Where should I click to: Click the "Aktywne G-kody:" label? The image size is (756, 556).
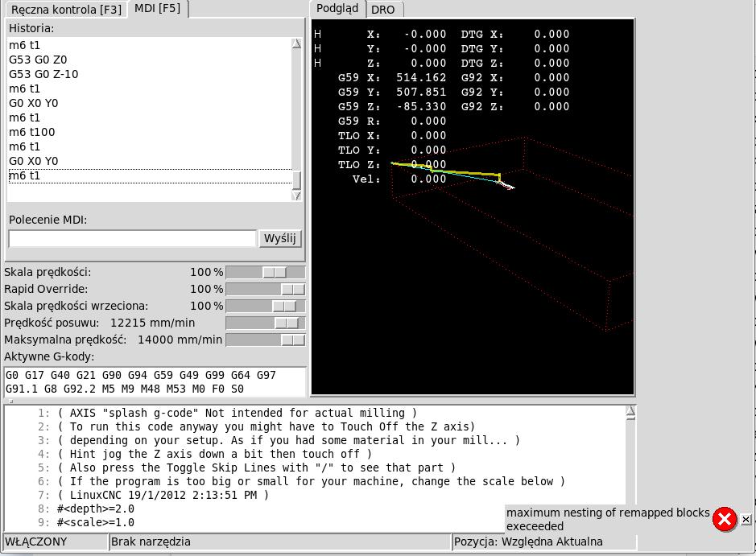click(x=49, y=356)
